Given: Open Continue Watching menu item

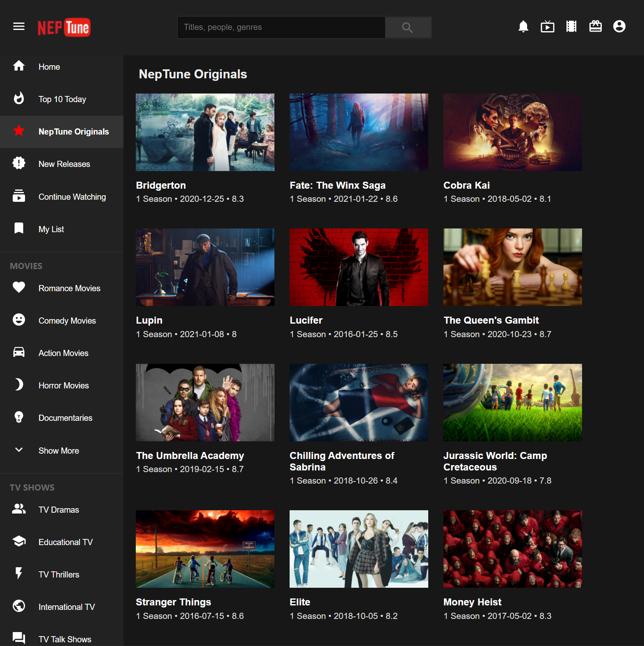Looking at the screenshot, I should (72, 197).
